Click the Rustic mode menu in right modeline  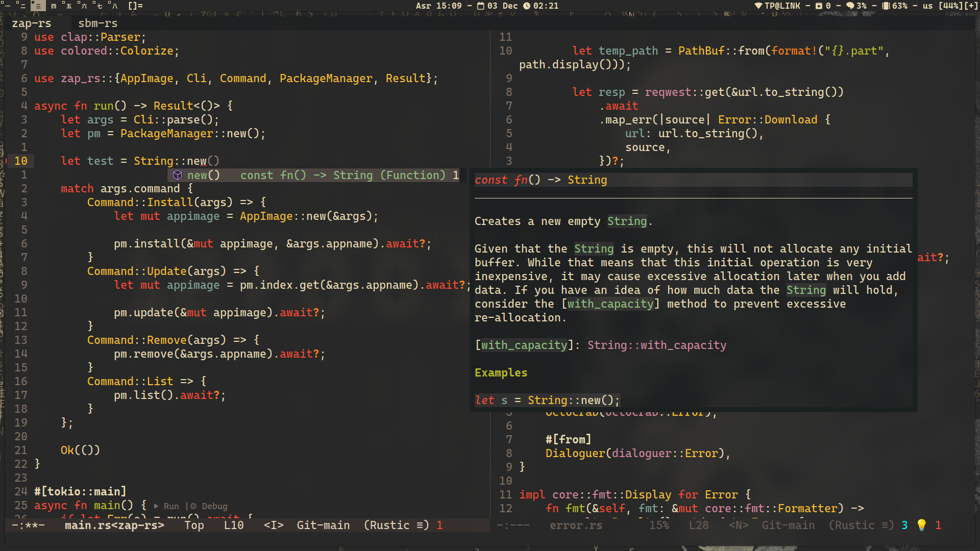click(861, 525)
